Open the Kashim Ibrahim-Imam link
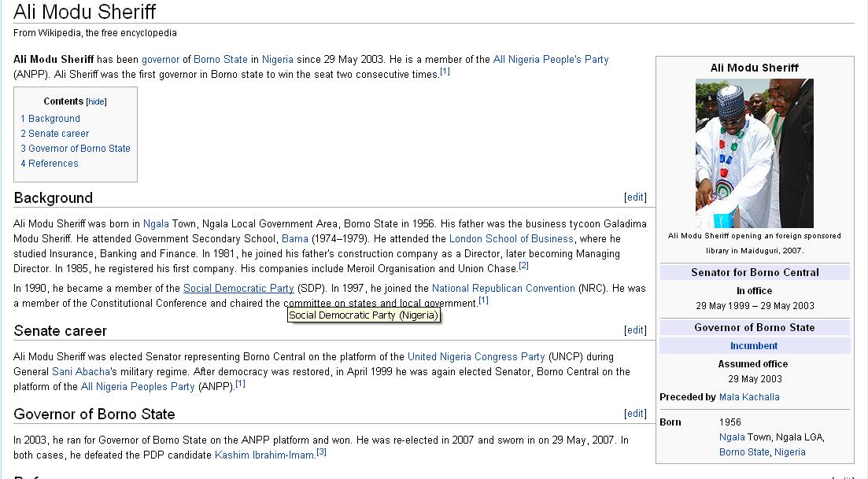 coord(264,455)
